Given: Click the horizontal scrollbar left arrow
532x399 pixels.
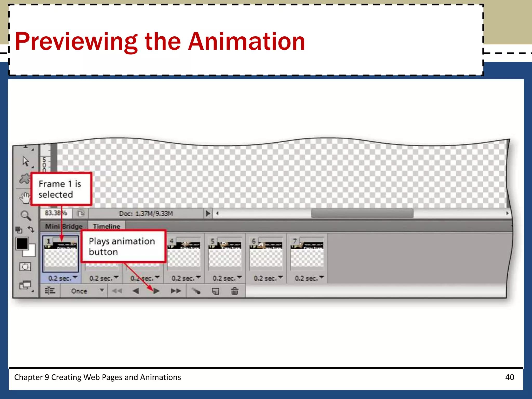Looking at the screenshot, I should click(x=217, y=213).
